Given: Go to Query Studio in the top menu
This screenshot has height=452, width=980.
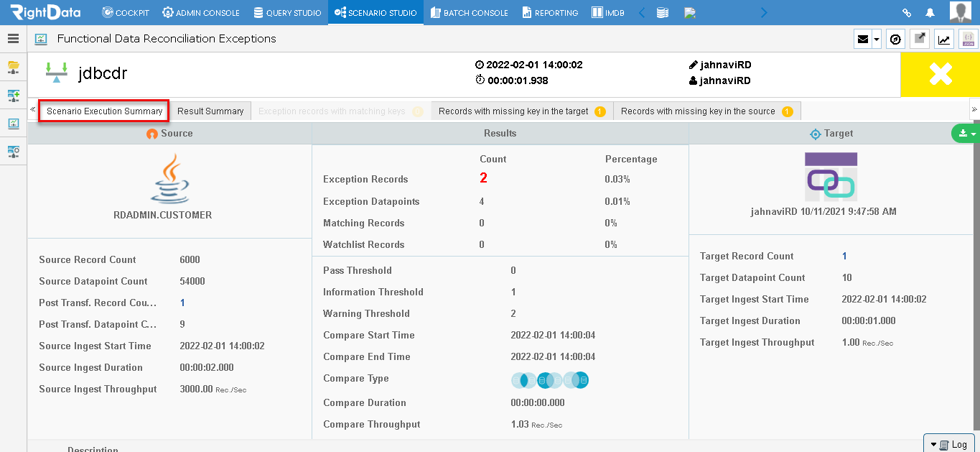Looking at the screenshot, I should pyautogui.click(x=287, y=13).
